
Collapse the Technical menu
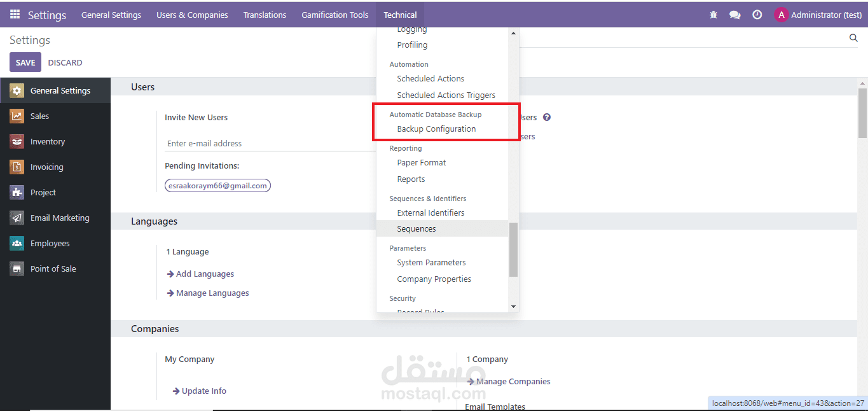tap(400, 15)
